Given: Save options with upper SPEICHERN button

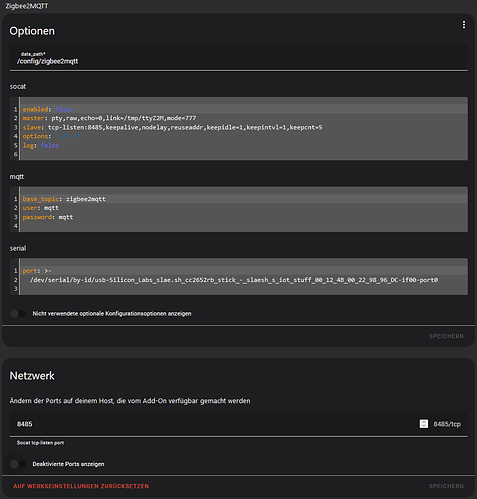Looking at the screenshot, I should click(x=446, y=336).
